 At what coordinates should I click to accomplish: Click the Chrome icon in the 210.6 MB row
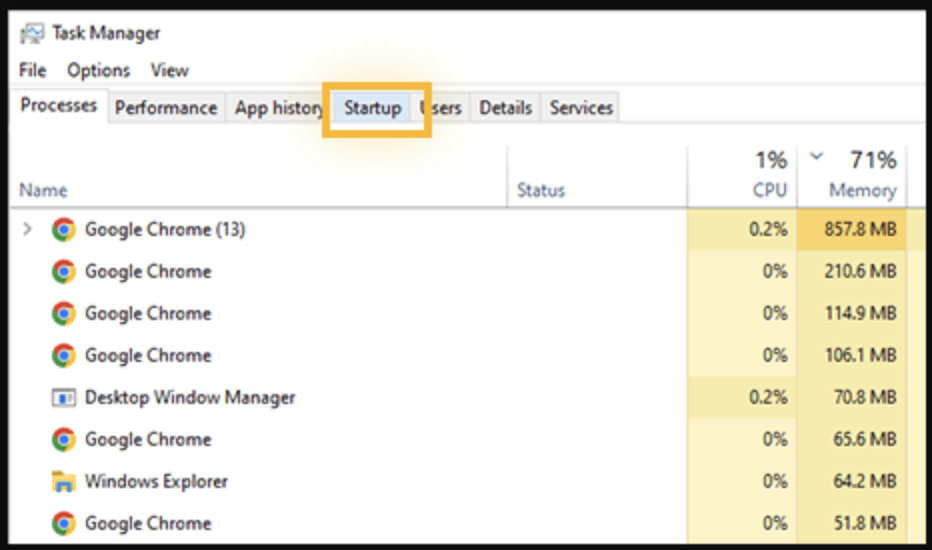[64, 272]
